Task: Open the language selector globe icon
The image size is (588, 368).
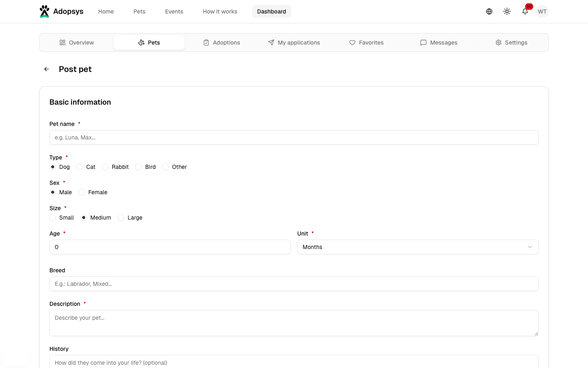Action: (x=489, y=11)
